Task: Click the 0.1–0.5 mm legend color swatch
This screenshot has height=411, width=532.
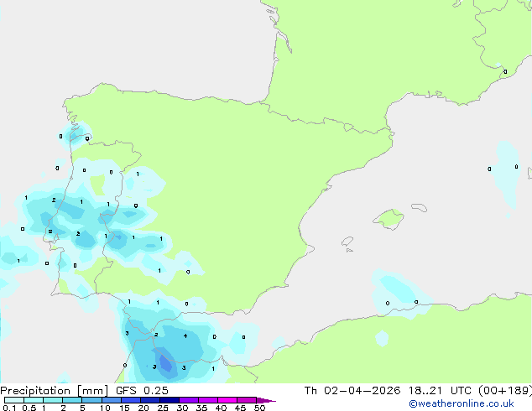Action: pos(14,400)
